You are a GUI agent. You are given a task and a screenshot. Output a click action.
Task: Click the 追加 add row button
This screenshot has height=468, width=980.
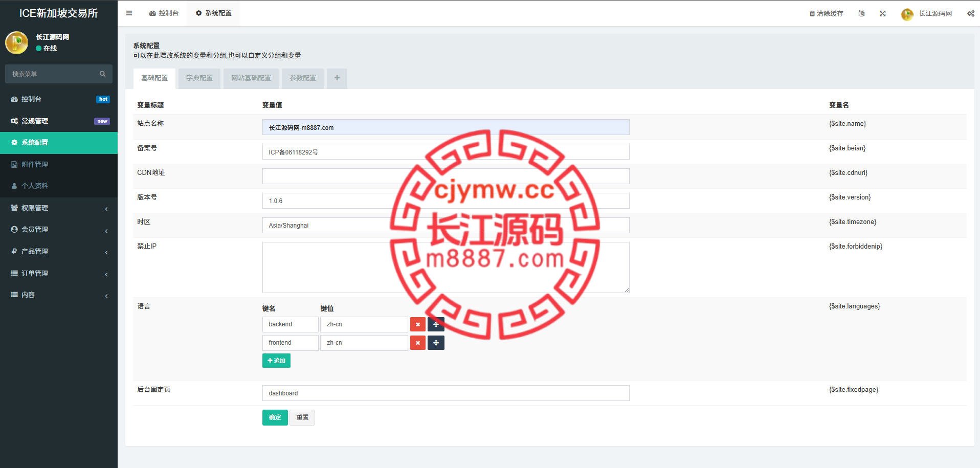pyautogui.click(x=276, y=361)
